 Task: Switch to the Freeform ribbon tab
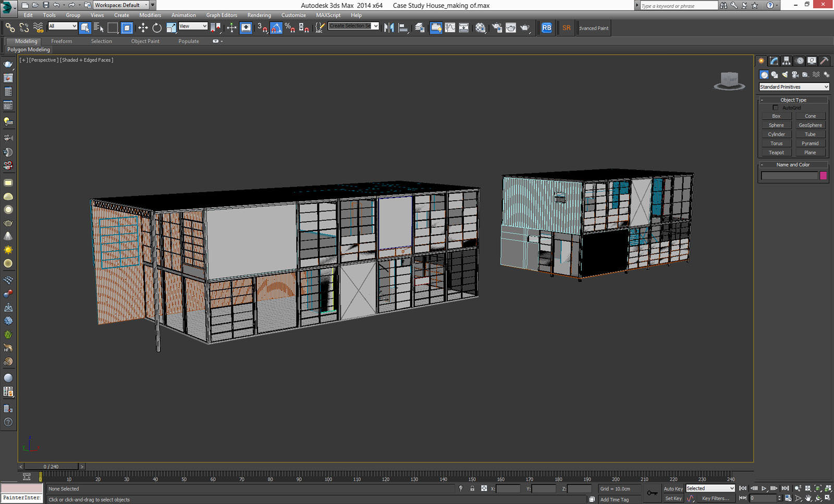(x=62, y=41)
